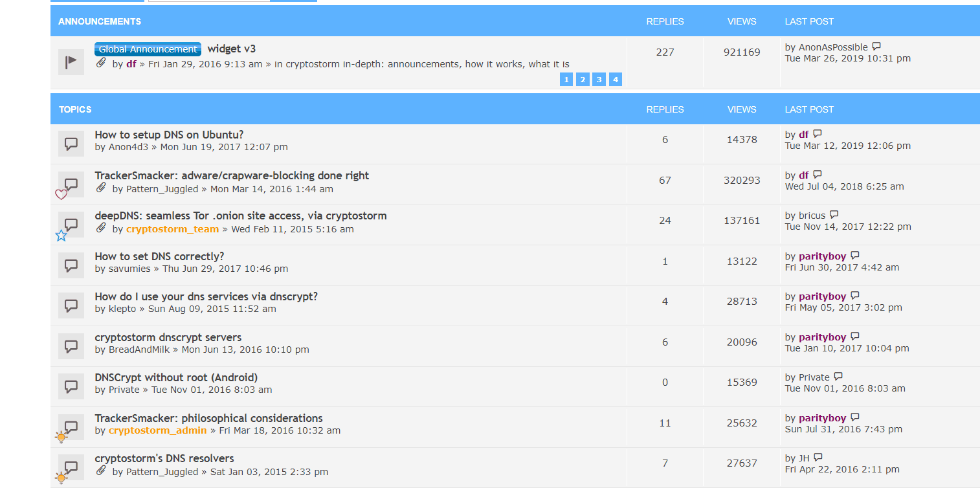
Task: Click the 921169 views count
Action: point(742,52)
